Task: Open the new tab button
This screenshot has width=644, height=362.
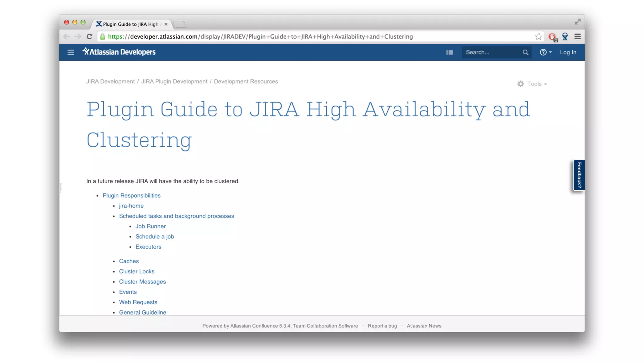Action: pyautogui.click(x=180, y=24)
